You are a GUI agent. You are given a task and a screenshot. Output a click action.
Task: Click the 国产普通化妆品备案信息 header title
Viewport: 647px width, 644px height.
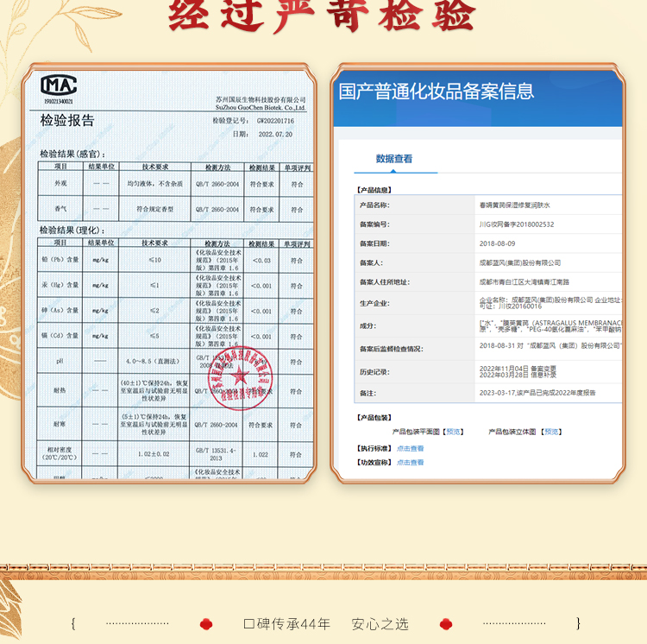click(x=437, y=92)
